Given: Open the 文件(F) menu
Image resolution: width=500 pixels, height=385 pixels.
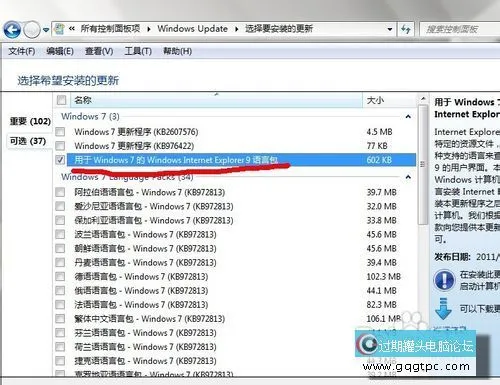Looking at the screenshot, I should pyautogui.click(x=22, y=51).
